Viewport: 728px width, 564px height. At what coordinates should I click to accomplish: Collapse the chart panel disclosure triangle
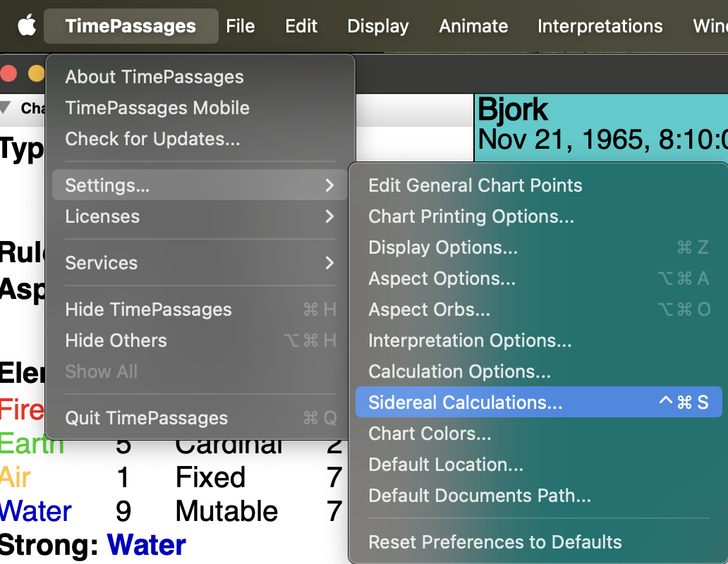5,108
